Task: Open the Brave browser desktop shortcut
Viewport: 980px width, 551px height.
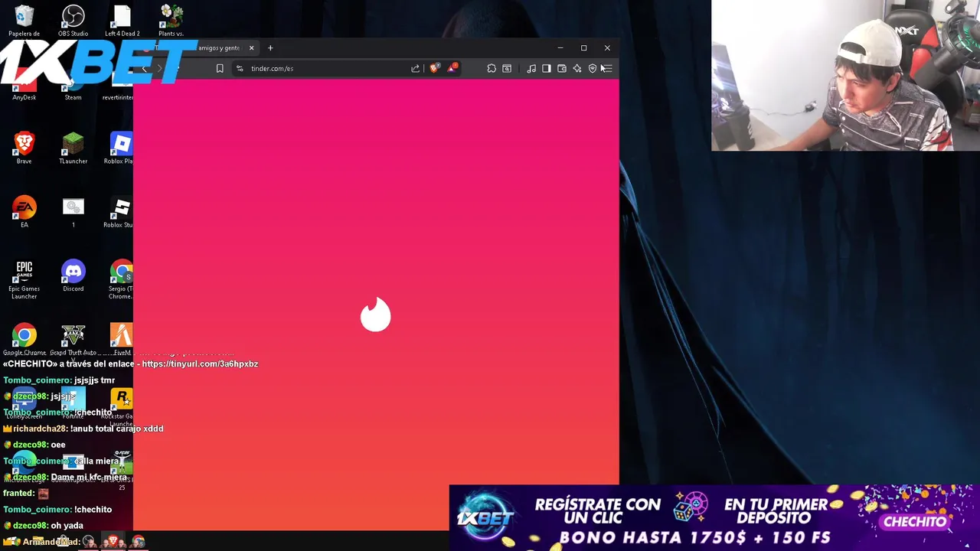Action: [24, 148]
